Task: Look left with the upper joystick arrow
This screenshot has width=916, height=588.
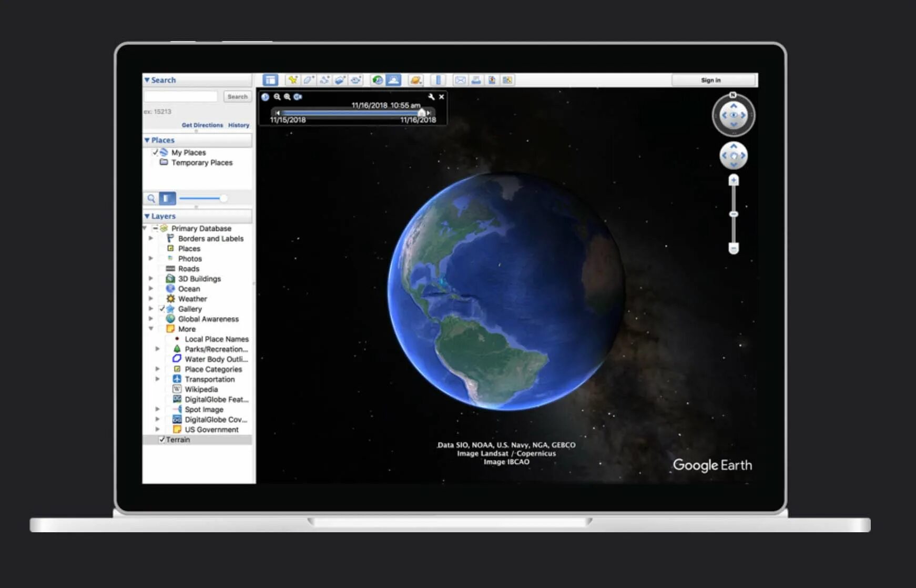Action: coord(724,115)
